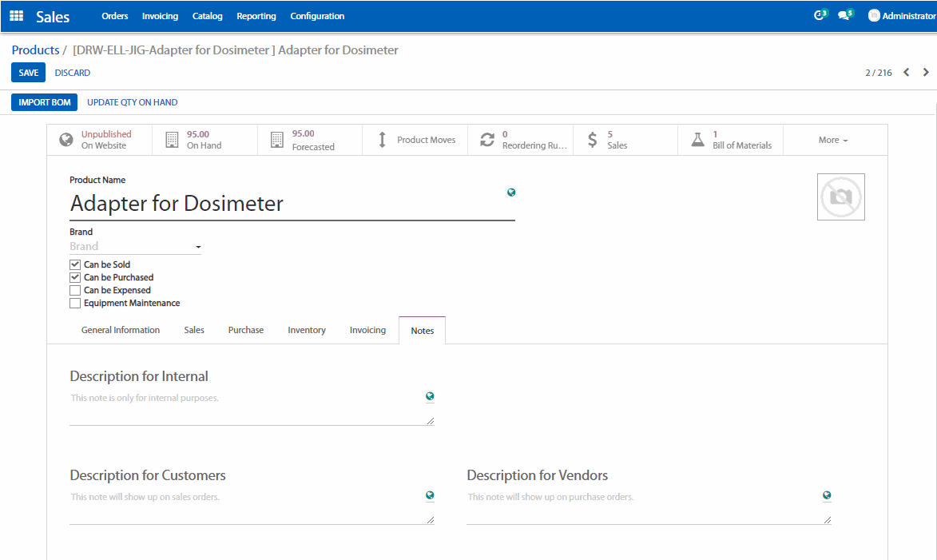Viewport: 937px width, 560px height.
Task: Uncheck the Can be Sold checkbox
Action: (75, 264)
